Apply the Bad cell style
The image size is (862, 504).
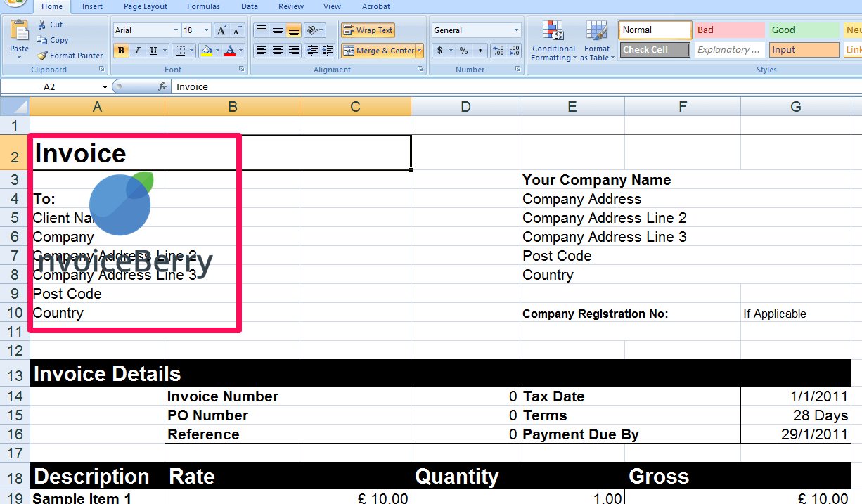pyautogui.click(x=729, y=30)
